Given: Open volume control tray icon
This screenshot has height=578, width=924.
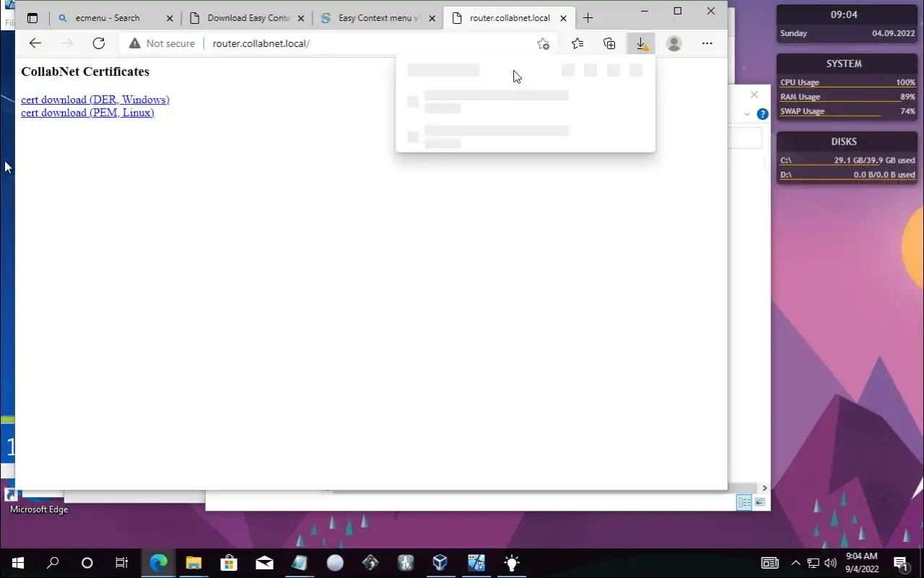Looking at the screenshot, I should (830, 563).
